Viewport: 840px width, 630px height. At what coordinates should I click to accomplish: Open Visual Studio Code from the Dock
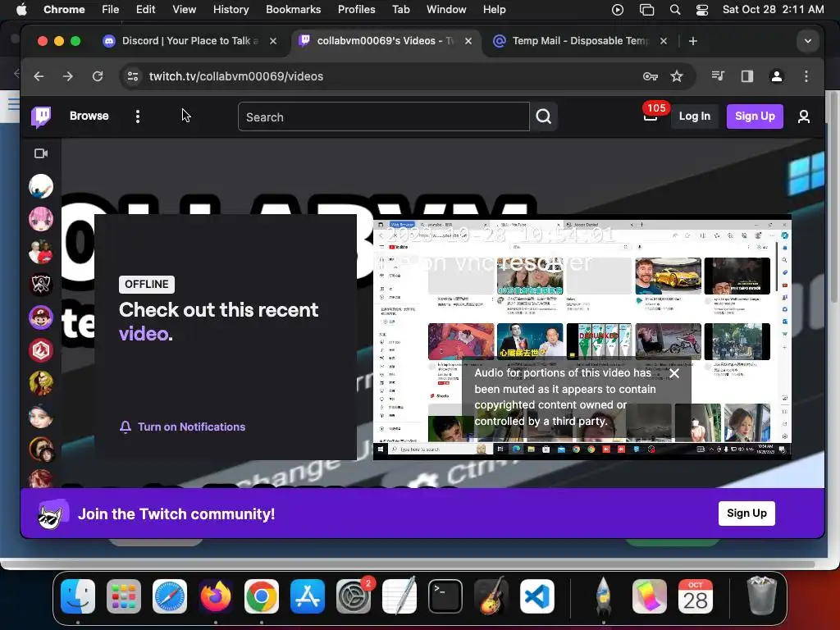click(x=536, y=596)
